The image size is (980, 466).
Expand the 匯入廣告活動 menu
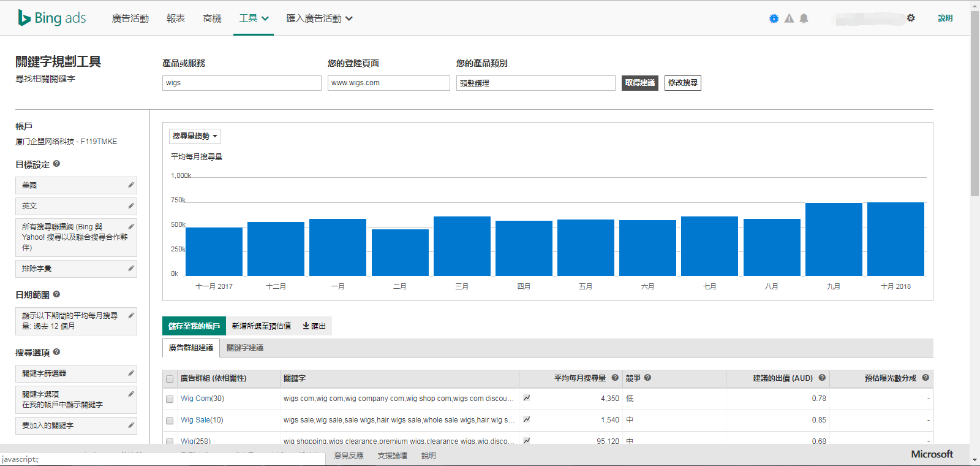pyautogui.click(x=319, y=18)
